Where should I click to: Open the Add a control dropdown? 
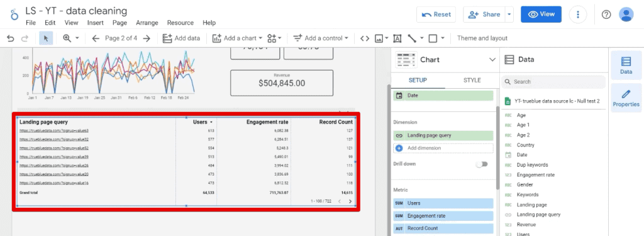point(321,38)
